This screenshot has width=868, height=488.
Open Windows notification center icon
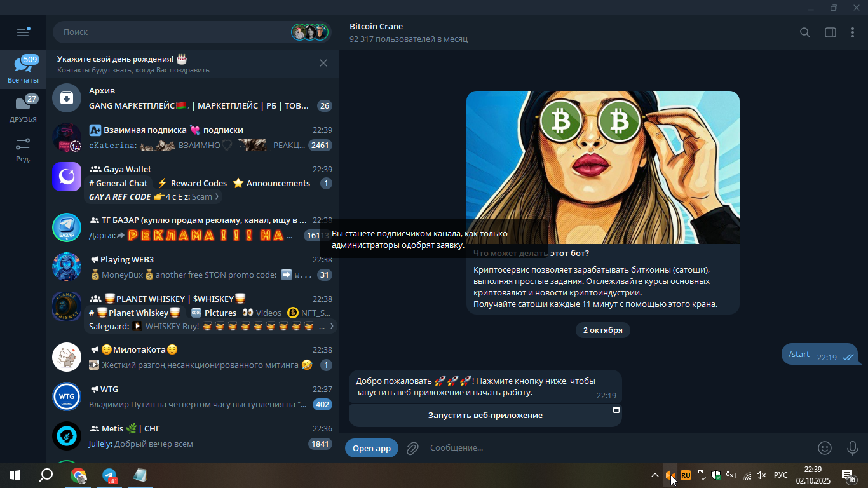pyautogui.click(x=849, y=475)
